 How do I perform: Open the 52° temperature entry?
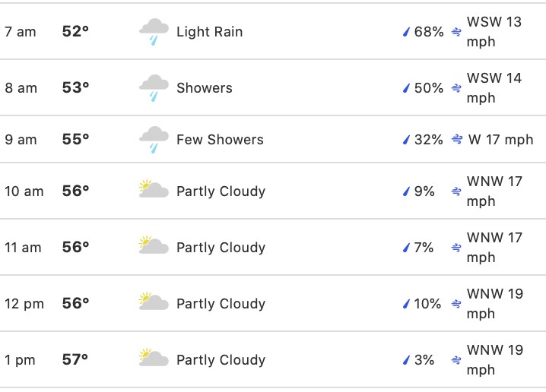(x=75, y=31)
